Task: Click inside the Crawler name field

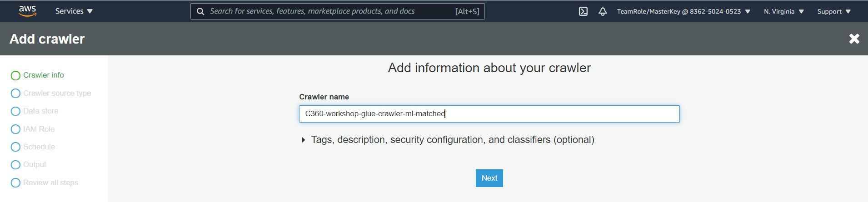Action: tap(489, 114)
